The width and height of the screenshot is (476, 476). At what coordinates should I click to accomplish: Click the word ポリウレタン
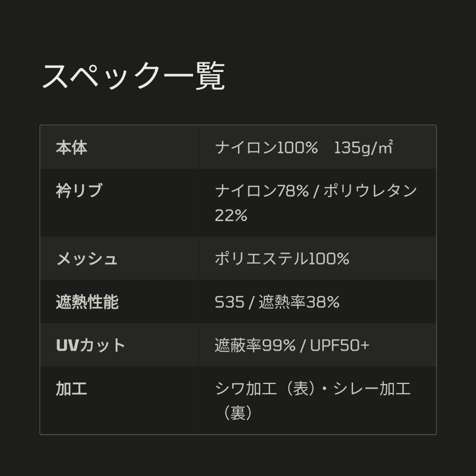point(370,190)
